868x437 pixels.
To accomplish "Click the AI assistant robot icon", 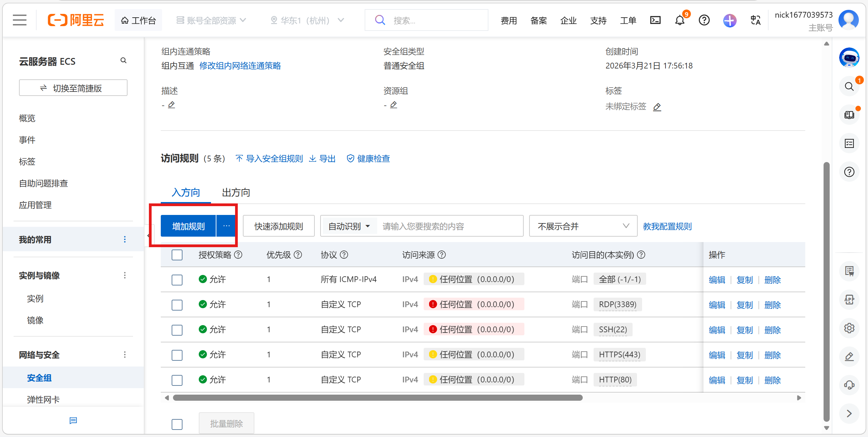I will point(849,58).
